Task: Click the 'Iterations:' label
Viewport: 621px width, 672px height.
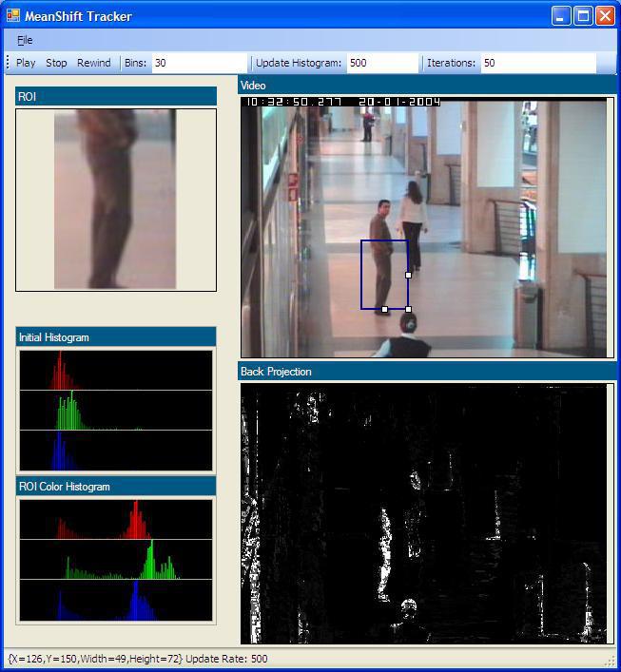Action: point(451,63)
